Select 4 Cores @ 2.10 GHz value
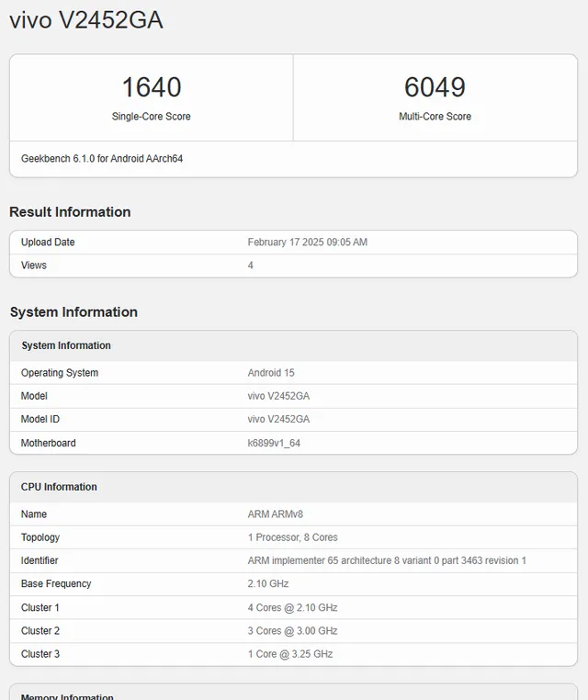The height and width of the screenshot is (700, 588). click(293, 607)
